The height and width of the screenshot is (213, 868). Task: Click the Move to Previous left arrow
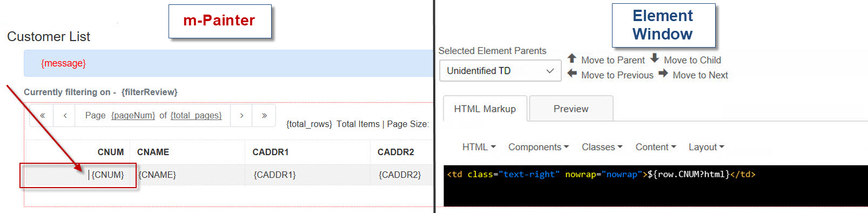[572, 74]
